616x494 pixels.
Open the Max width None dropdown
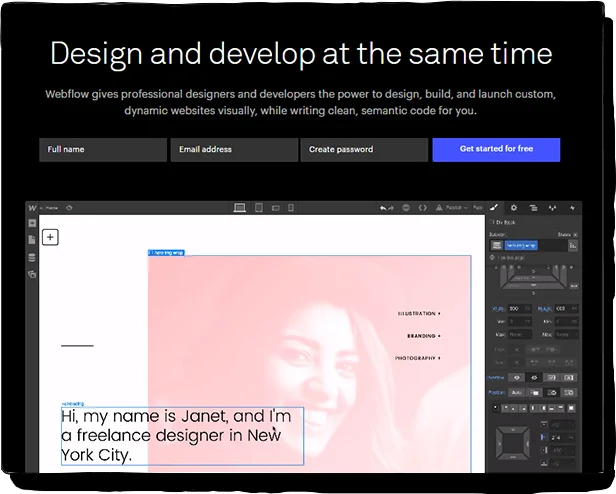pyautogui.click(x=520, y=334)
